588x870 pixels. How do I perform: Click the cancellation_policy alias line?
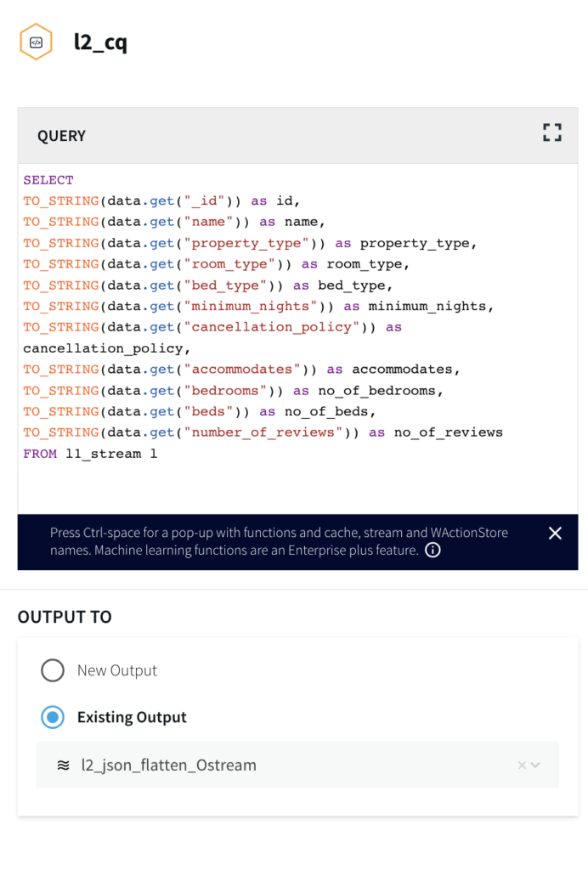[102, 348]
